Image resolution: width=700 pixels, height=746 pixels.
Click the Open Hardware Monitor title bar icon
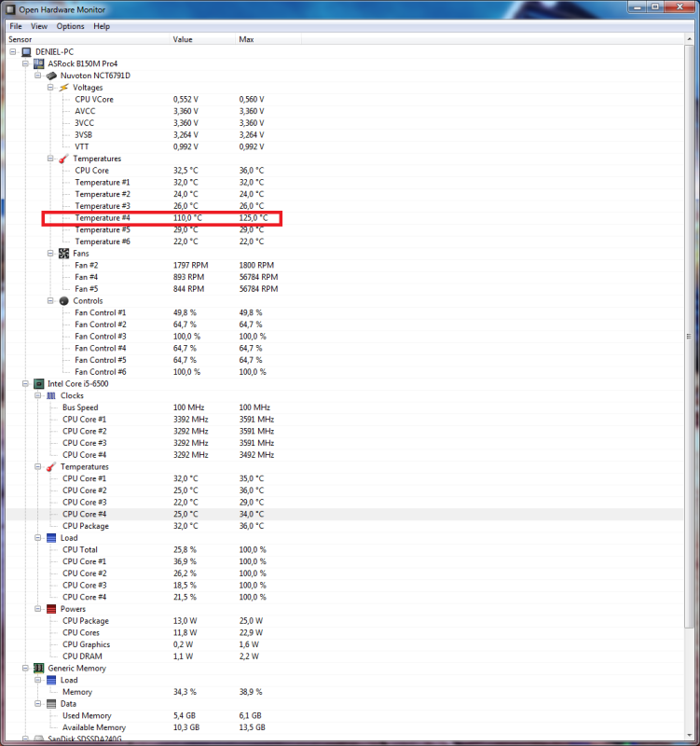[10, 9]
